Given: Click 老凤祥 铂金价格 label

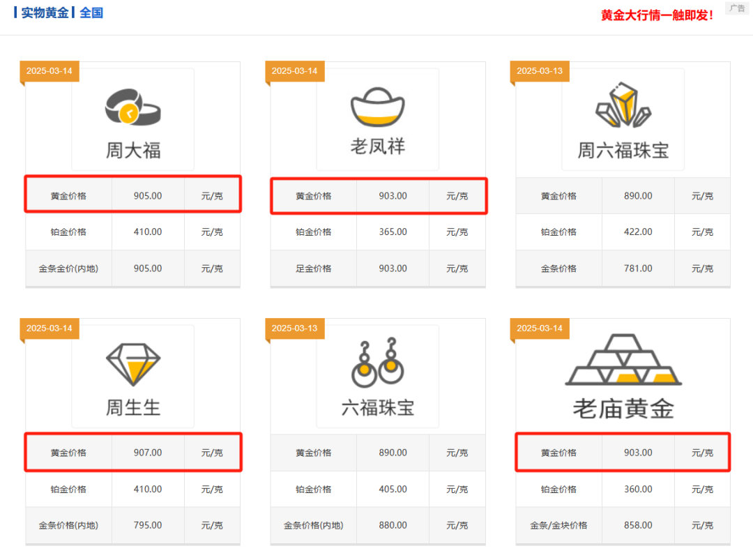Looking at the screenshot, I should [314, 232].
